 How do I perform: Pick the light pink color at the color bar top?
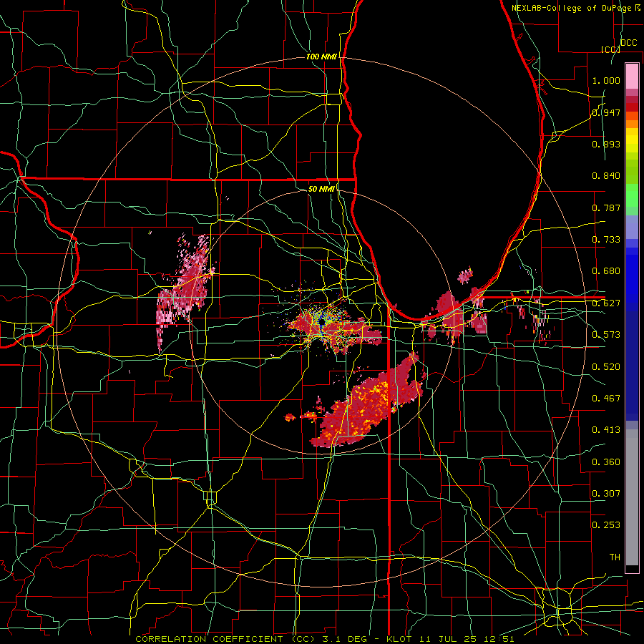[632, 76]
